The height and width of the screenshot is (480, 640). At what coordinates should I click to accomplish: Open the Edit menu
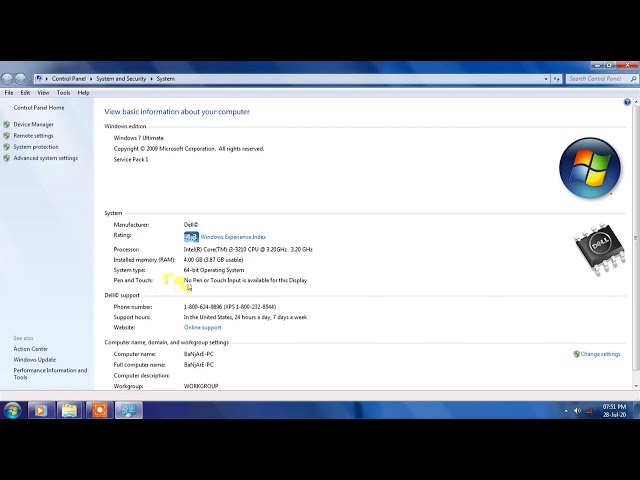25,93
